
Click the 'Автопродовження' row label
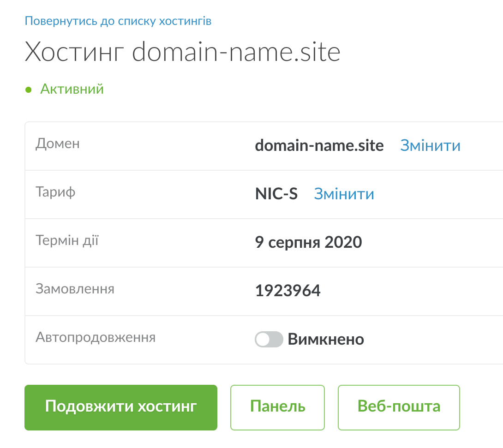click(x=96, y=337)
